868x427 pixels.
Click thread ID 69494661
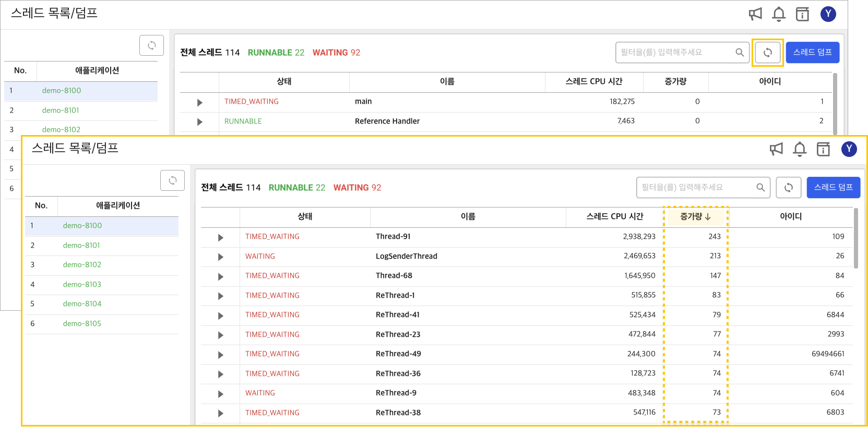828,354
